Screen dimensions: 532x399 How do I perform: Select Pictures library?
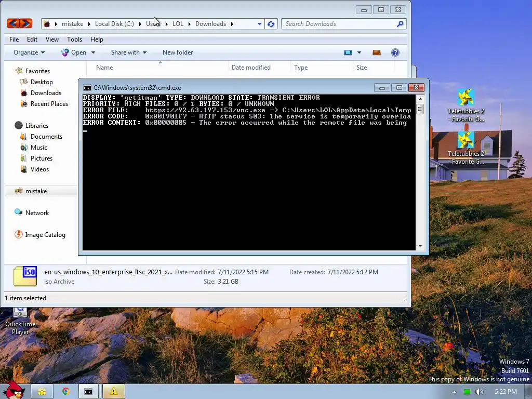42,158
